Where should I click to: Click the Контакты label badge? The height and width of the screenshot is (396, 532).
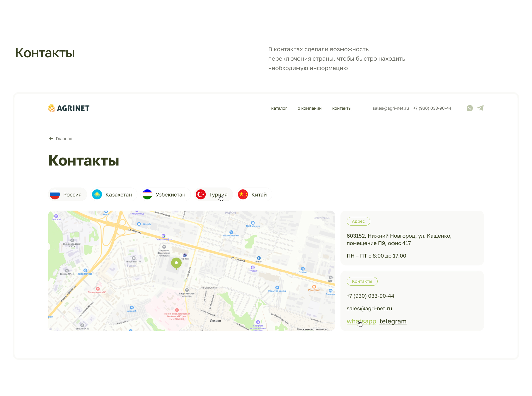(x=362, y=281)
